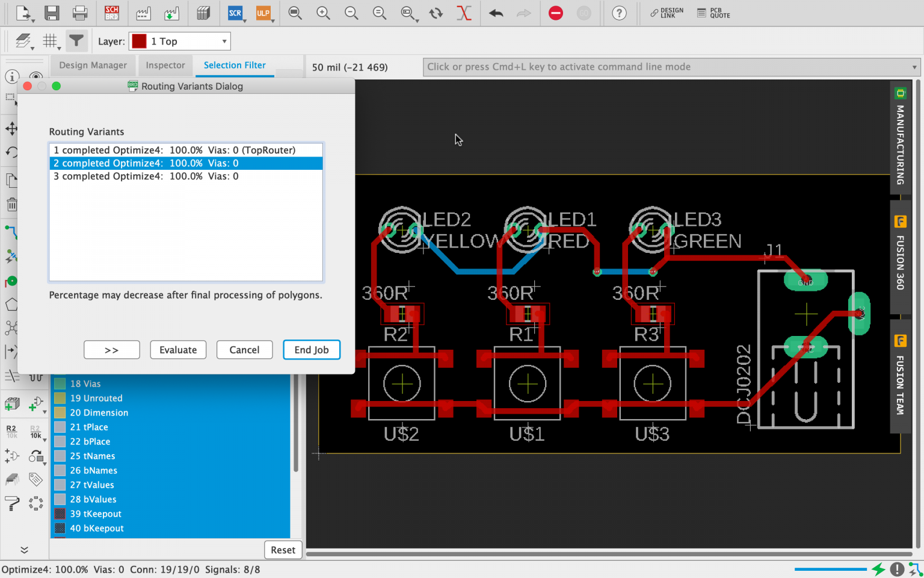The width and height of the screenshot is (924, 578).
Task: Switch to the schematic using the SCH/BRD icon
Action: [111, 13]
